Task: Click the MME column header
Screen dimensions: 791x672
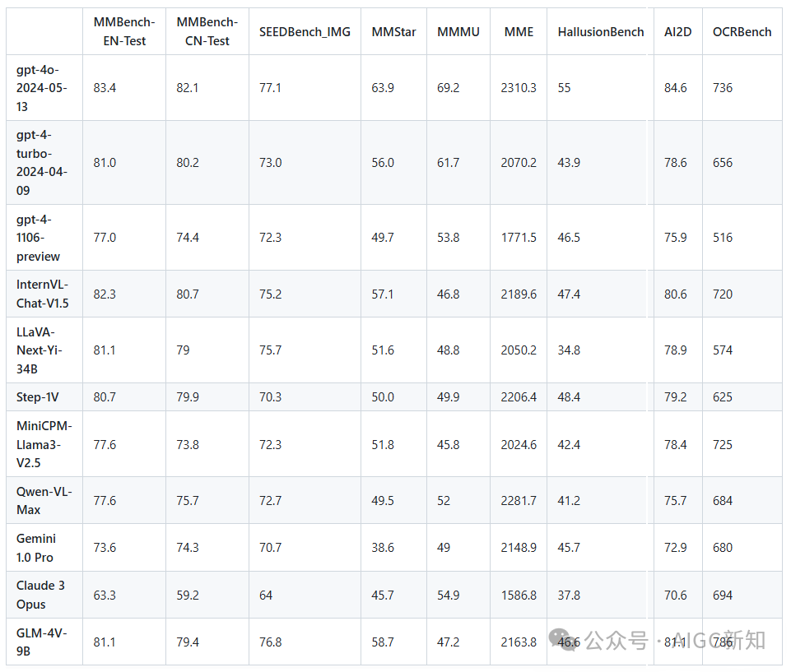Action: click(x=519, y=32)
